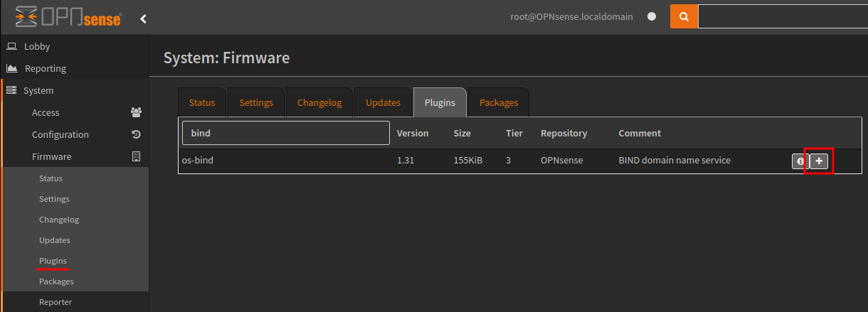Screen dimensions: 868x312
Task: Expand the Reporting menu section
Action: coord(45,68)
